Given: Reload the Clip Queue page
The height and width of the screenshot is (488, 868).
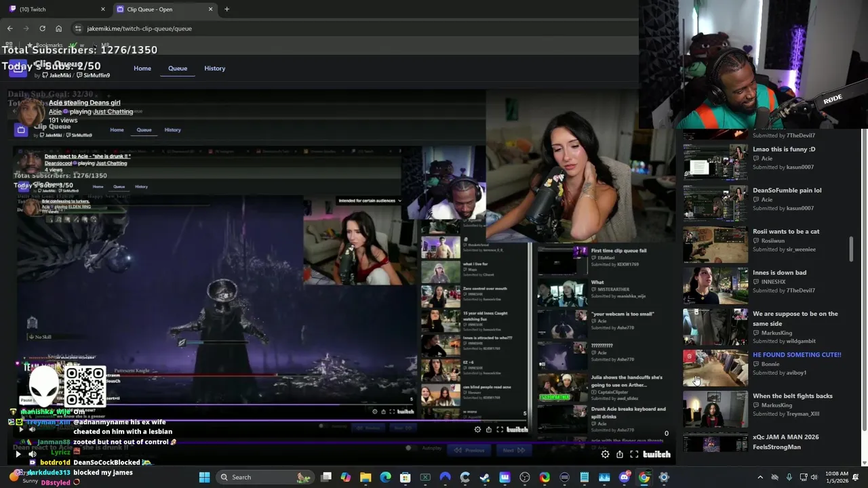Looking at the screenshot, I should pyautogui.click(x=42, y=28).
